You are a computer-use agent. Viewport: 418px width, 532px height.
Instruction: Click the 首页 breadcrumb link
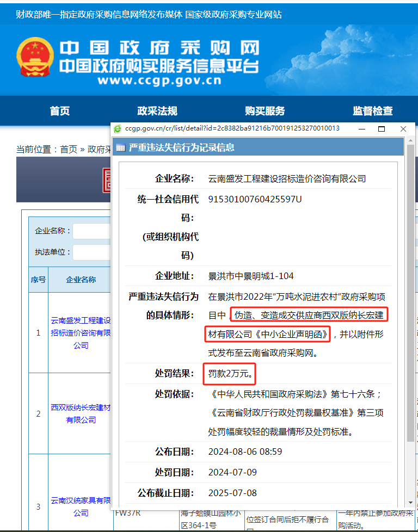[x=69, y=149]
